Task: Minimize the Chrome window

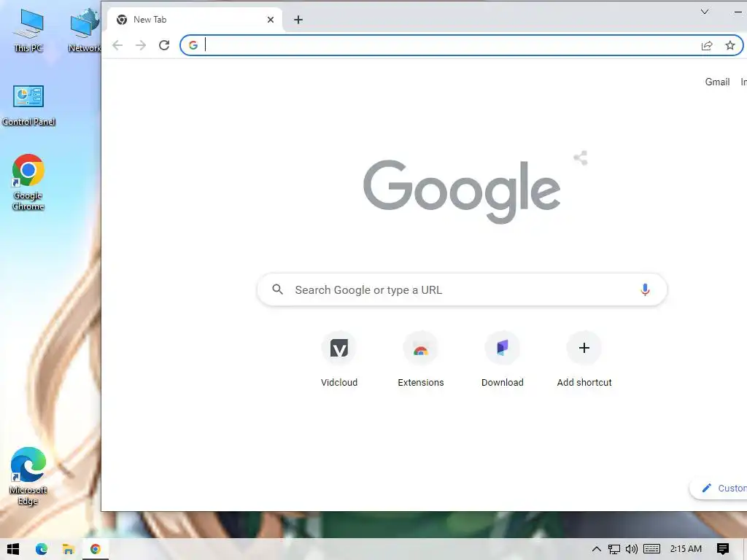Action: tap(738, 12)
